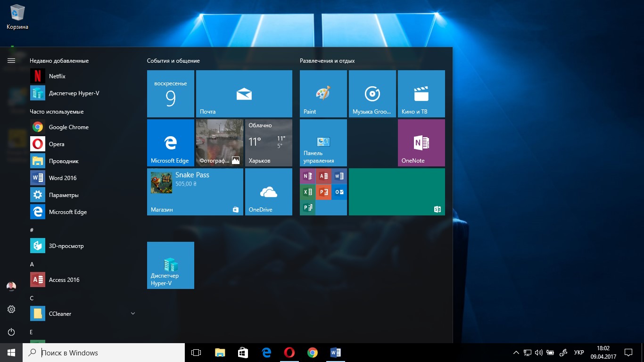Show hidden tray icons chevron

point(516,353)
